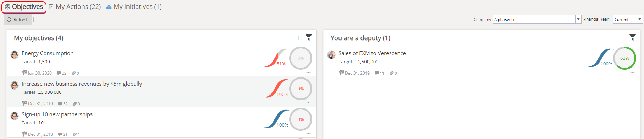Click the My objectives filter funnel icon
The width and height of the screenshot is (644, 139).
tap(309, 37)
